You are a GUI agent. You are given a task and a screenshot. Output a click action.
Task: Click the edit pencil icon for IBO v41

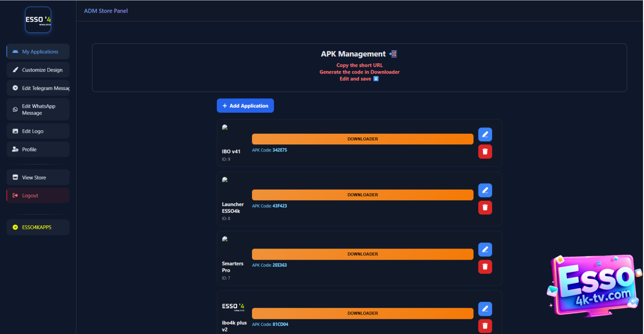[485, 134]
